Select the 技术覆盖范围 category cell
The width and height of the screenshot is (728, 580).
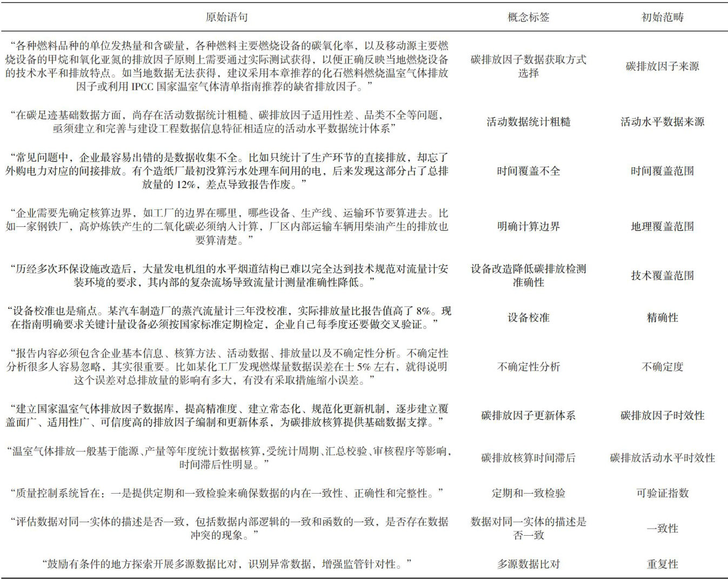(662, 275)
